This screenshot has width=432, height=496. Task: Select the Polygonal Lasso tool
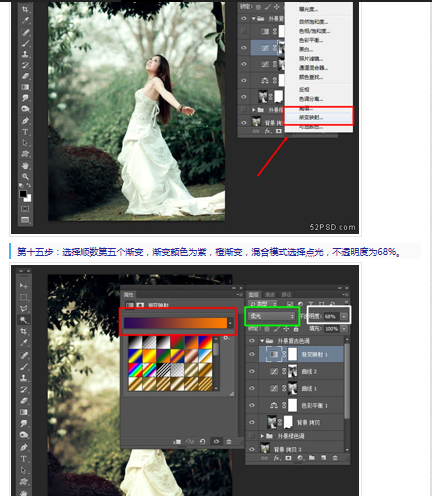pos(24,308)
